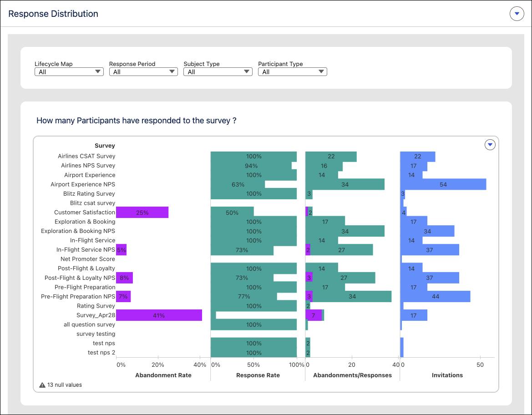Click the Abandonment Rate axis title

coord(163,375)
